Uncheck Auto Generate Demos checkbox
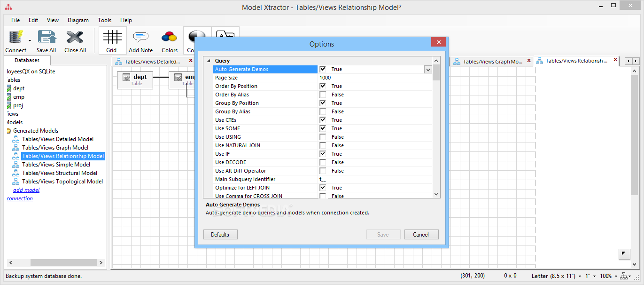 click(323, 69)
